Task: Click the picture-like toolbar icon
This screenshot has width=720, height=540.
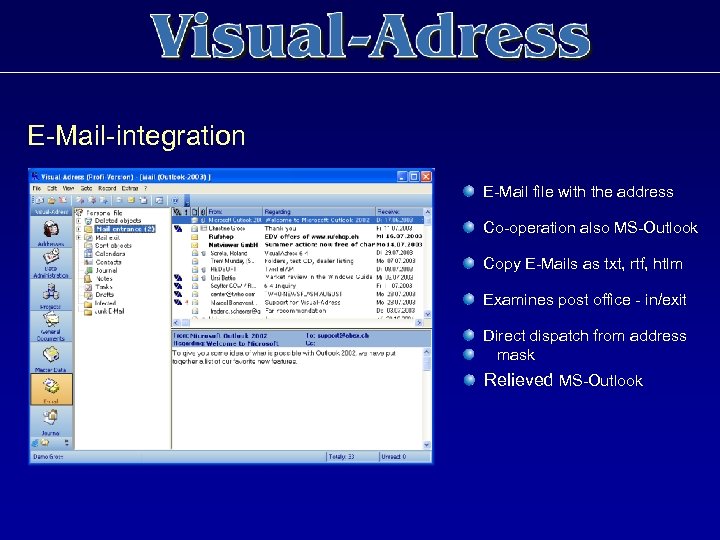Action: [159, 200]
